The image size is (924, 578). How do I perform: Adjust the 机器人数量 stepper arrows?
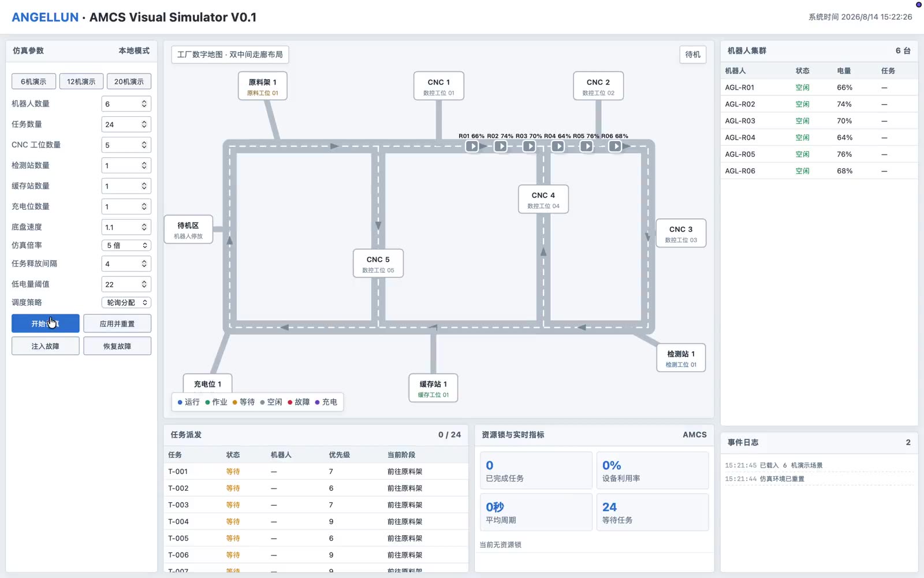pyautogui.click(x=144, y=104)
